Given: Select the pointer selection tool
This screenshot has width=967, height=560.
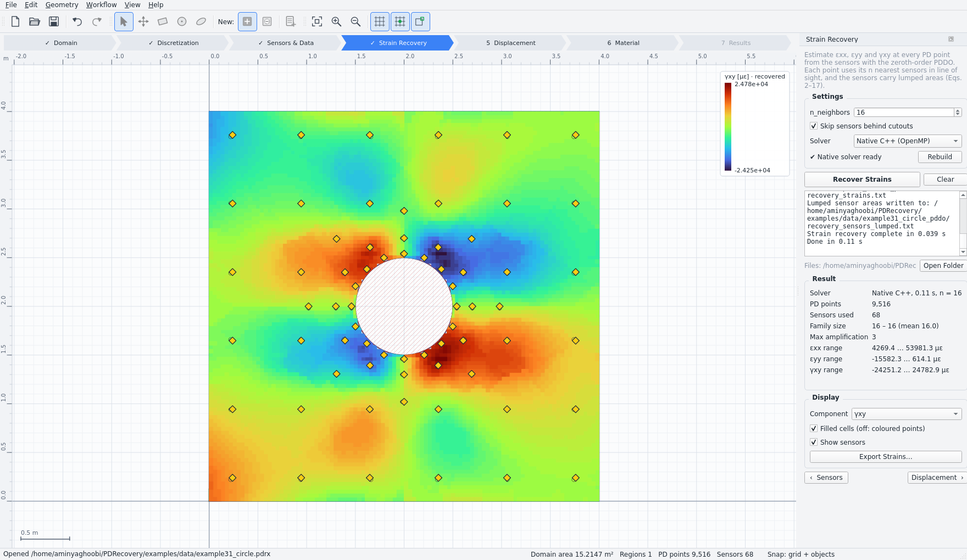Looking at the screenshot, I should pos(124,21).
